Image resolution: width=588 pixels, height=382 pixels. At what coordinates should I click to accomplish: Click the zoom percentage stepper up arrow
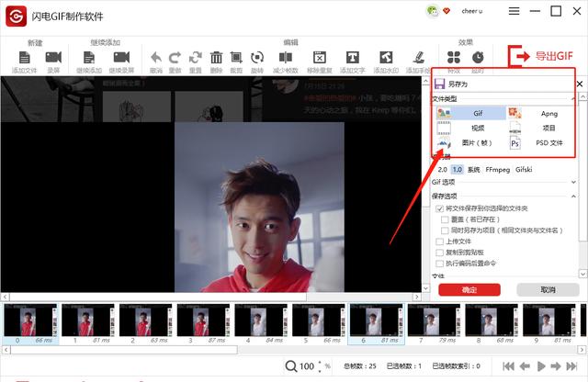point(320,363)
